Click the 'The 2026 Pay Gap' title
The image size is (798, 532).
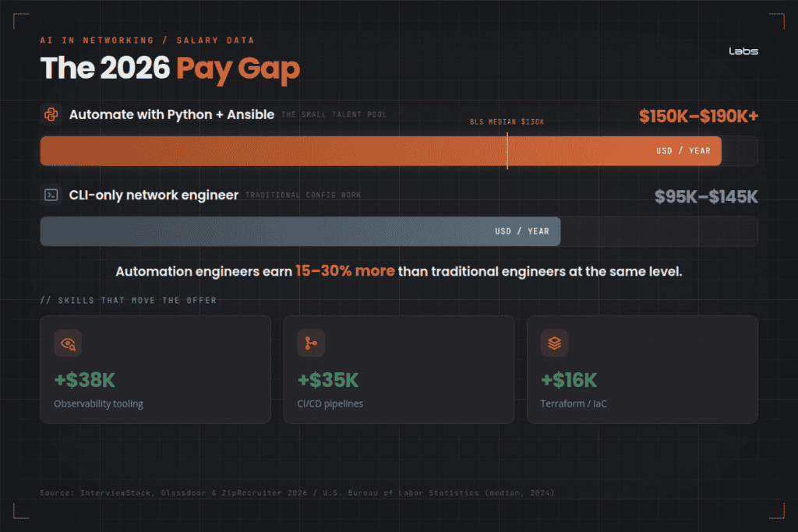tap(170, 69)
